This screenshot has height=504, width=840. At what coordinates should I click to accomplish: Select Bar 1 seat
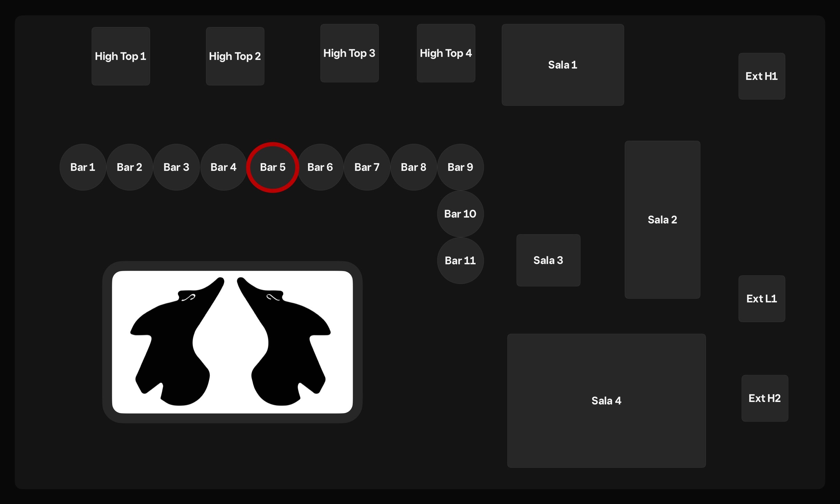[x=83, y=167]
